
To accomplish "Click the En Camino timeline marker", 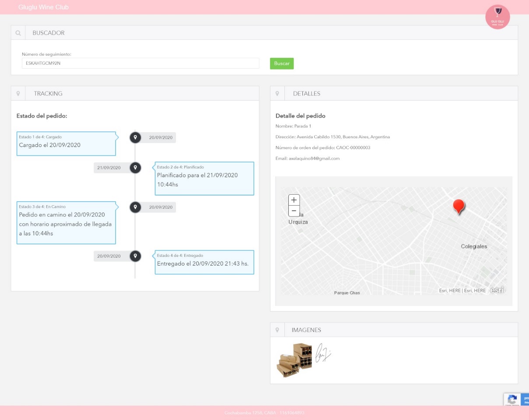I will pyautogui.click(x=136, y=207).
